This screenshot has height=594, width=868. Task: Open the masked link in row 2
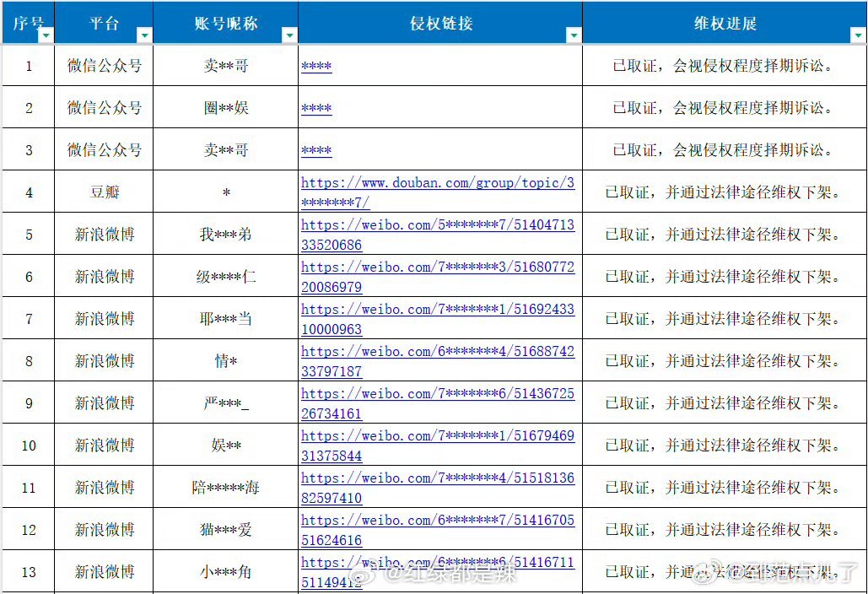tap(316, 108)
